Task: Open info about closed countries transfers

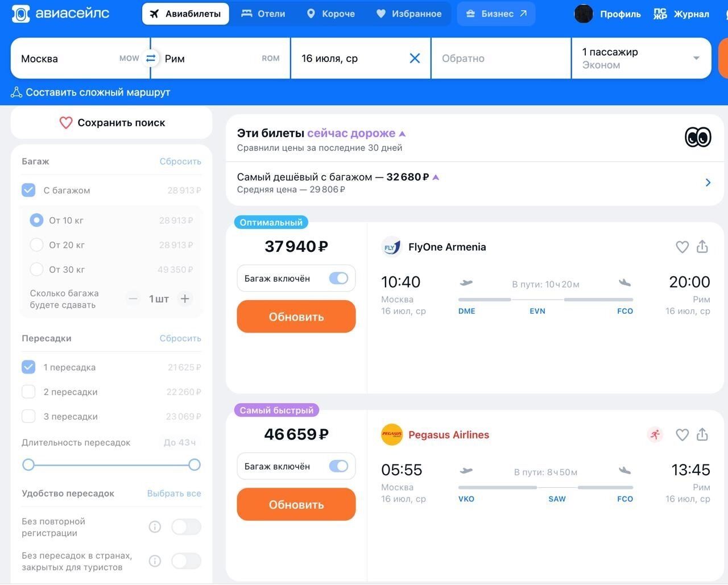Action: coord(155,561)
